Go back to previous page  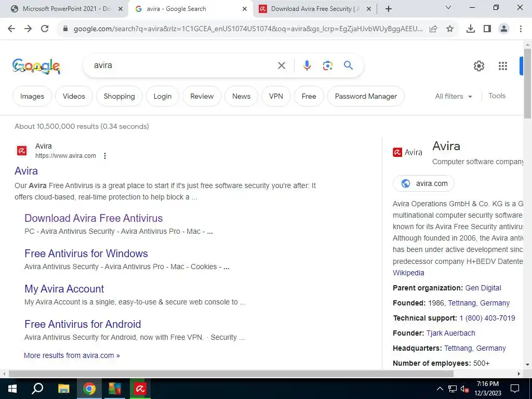11,29
